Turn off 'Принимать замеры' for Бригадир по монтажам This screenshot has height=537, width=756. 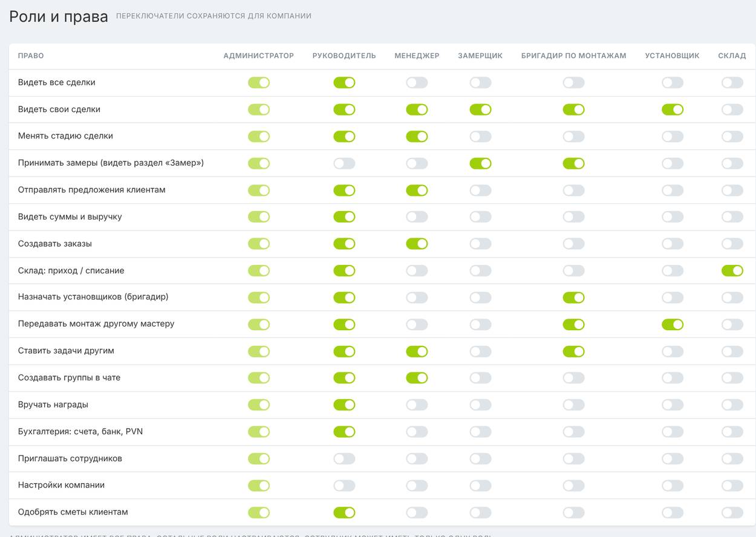click(x=573, y=163)
